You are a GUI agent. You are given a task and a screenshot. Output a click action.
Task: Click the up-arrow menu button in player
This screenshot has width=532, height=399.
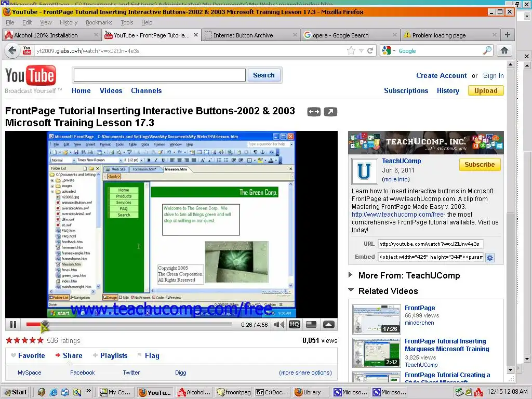(x=328, y=324)
